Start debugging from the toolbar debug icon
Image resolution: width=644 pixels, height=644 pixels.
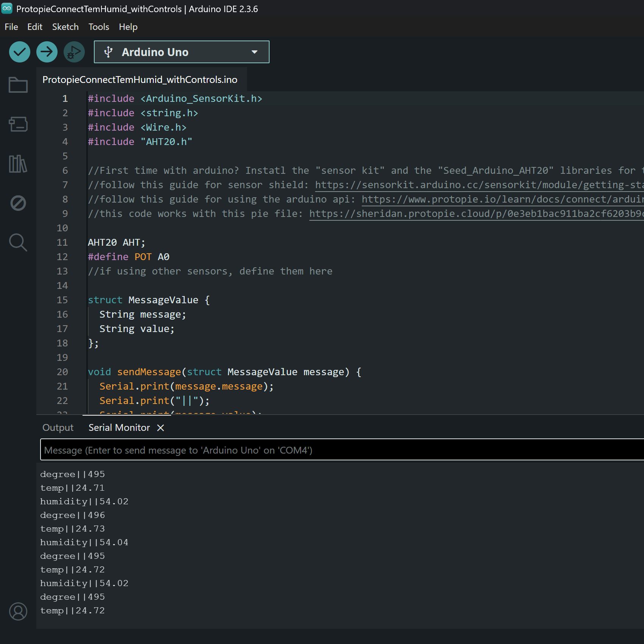tap(74, 52)
